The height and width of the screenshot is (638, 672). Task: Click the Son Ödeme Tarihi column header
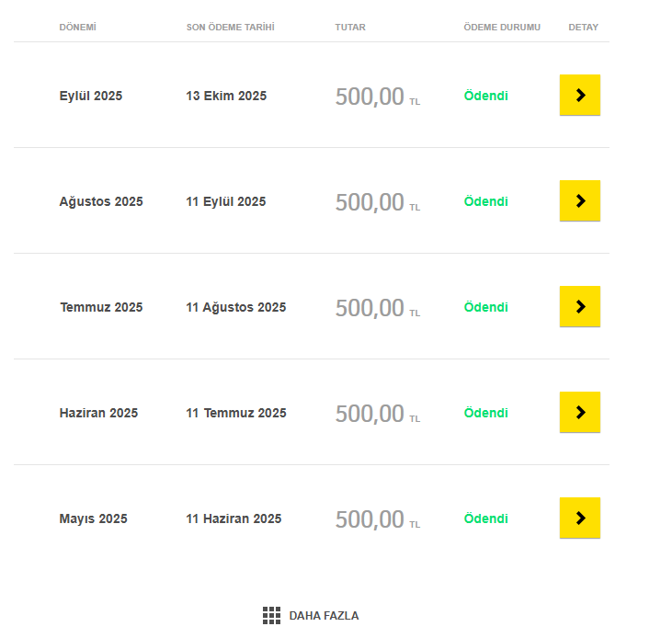click(x=230, y=27)
